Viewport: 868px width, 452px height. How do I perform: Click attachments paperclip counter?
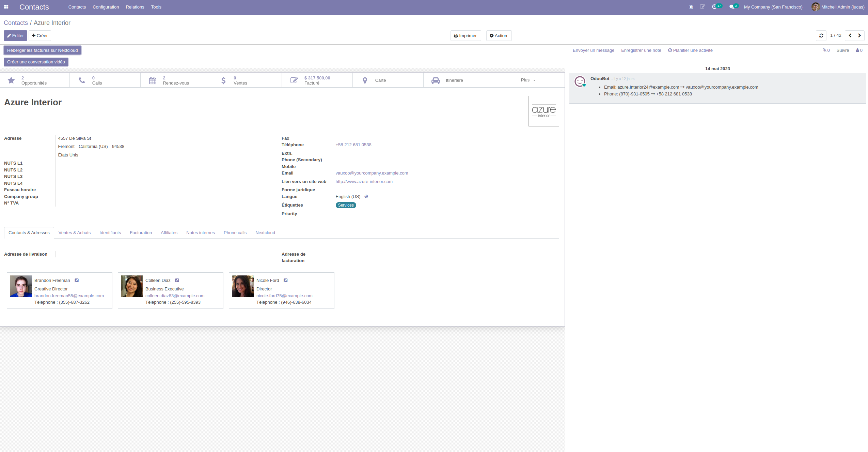point(826,50)
